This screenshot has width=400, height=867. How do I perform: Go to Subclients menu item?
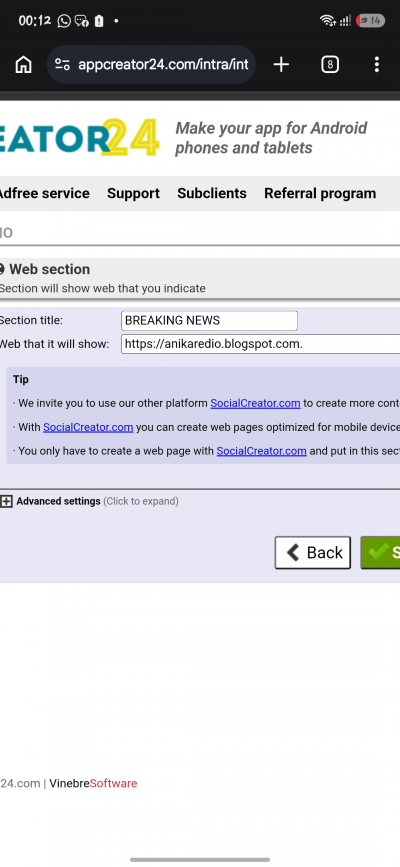point(212,193)
